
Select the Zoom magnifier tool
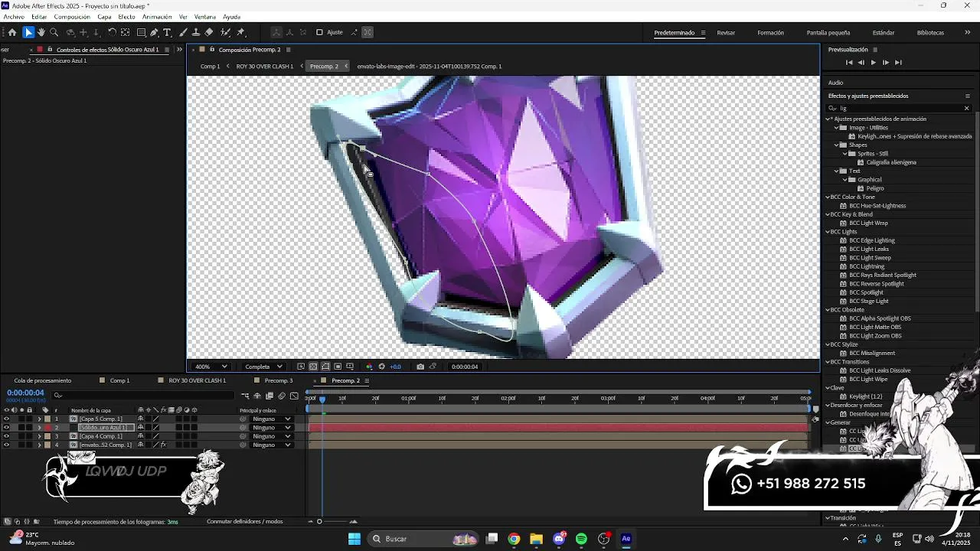[54, 32]
